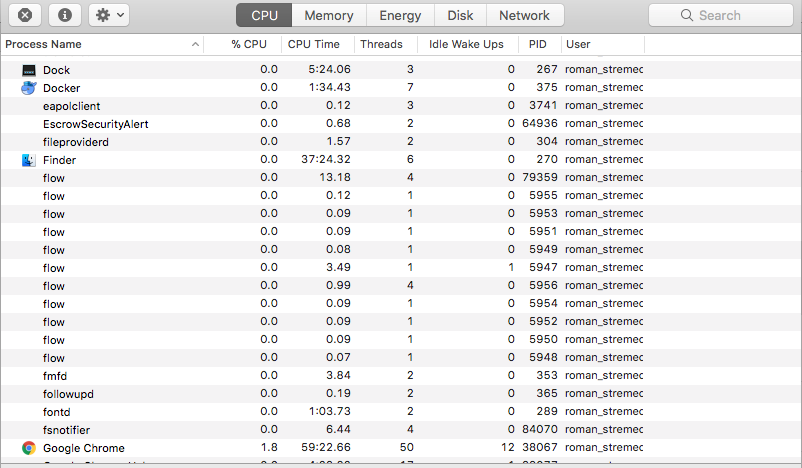The width and height of the screenshot is (802, 468).
Task: Select the Finder process name
Action: click(x=59, y=160)
